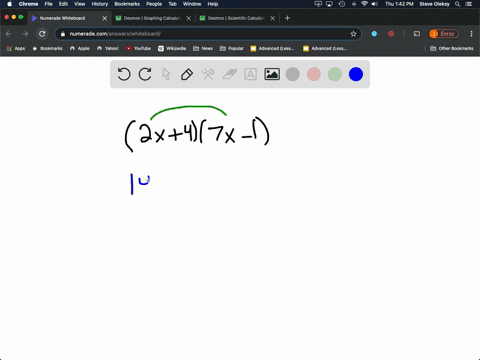The image size is (480, 360).
Task: Click the red extension icon
Action: tap(391, 34)
